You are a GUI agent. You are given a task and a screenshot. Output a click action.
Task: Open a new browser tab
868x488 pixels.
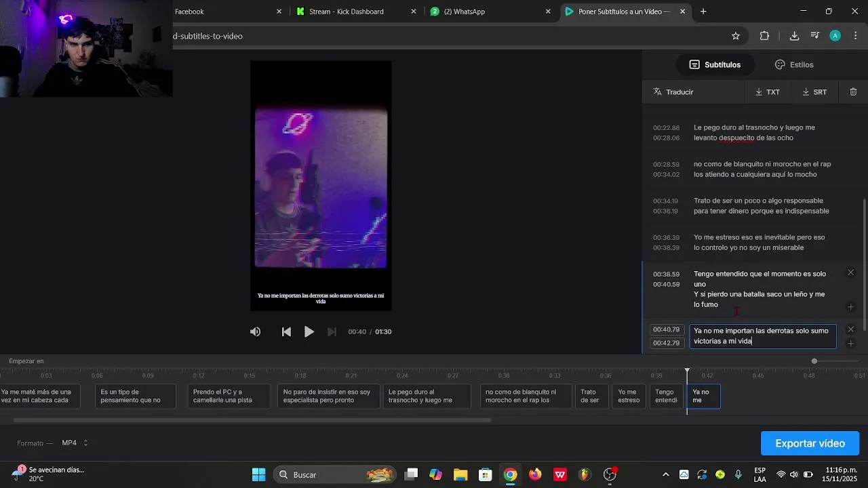coord(703,12)
